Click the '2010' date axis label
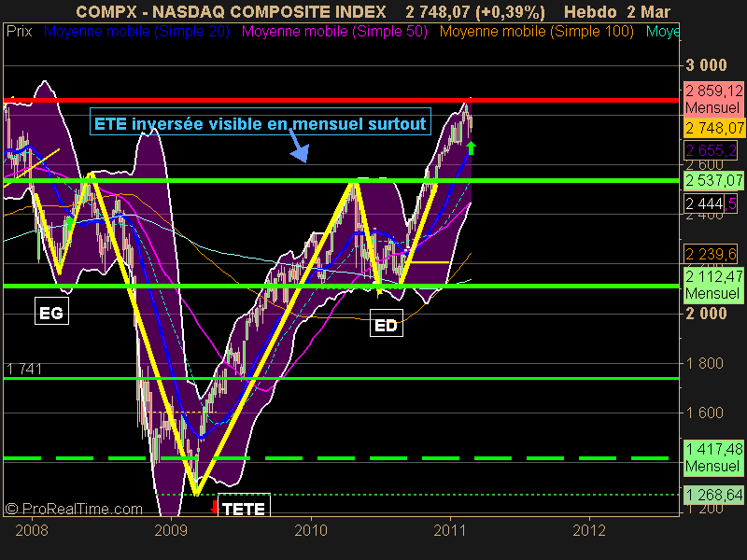 (x=311, y=530)
